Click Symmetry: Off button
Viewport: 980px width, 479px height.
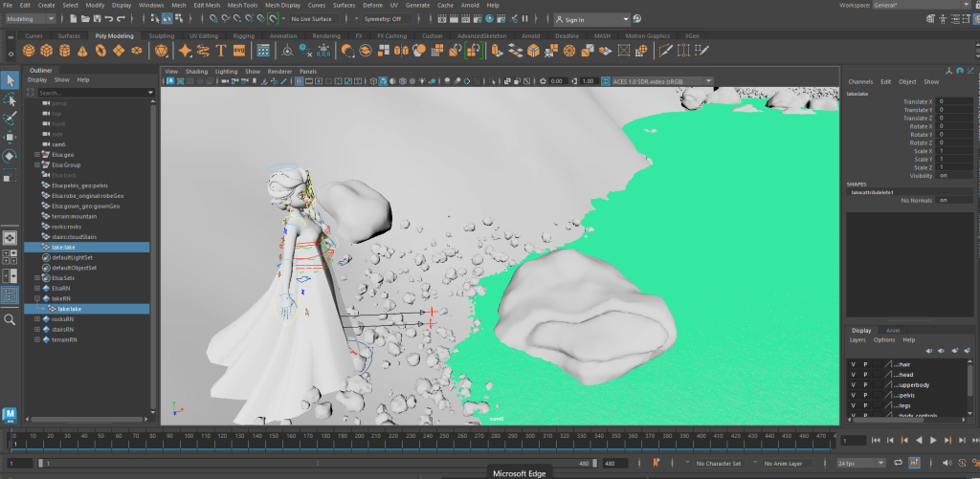click(x=383, y=19)
